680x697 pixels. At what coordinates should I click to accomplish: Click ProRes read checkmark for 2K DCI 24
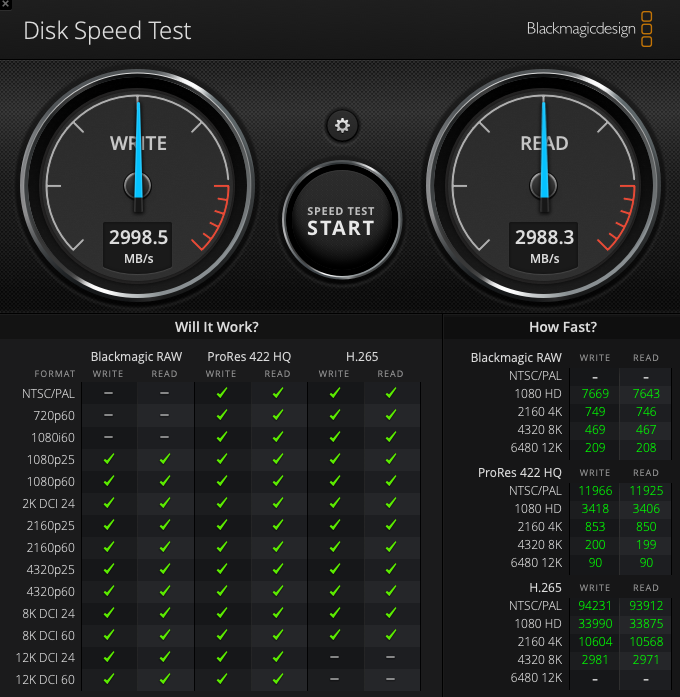[278, 503]
